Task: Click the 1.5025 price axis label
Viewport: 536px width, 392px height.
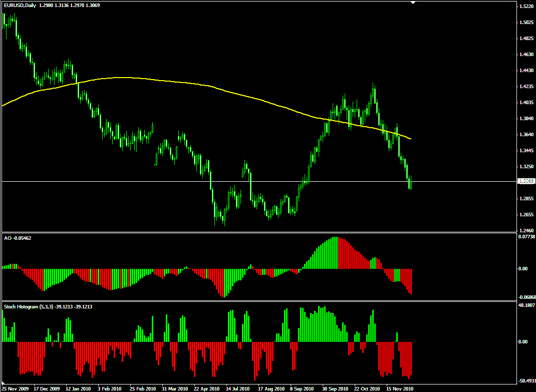Action: click(x=526, y=23)
